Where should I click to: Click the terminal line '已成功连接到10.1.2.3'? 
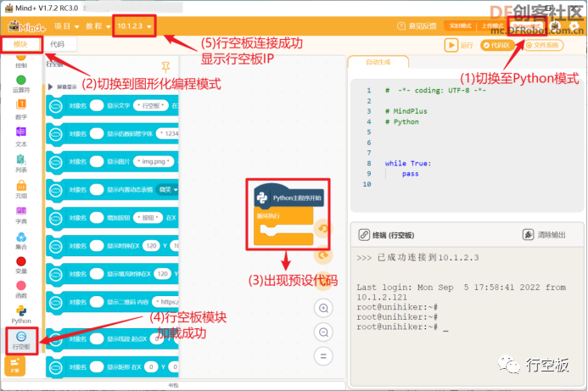click(x=417, y=258)
